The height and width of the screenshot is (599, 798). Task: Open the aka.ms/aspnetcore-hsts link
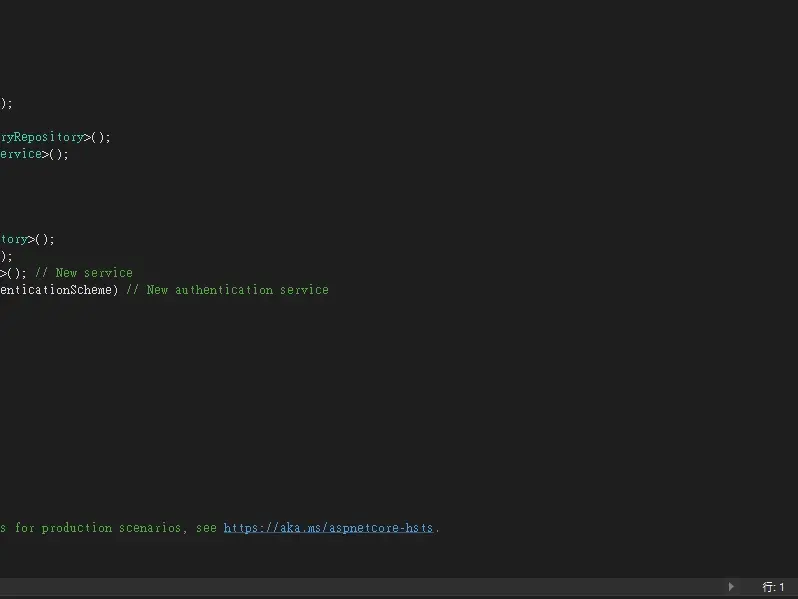pyautogui.click(x=328, y=528)
